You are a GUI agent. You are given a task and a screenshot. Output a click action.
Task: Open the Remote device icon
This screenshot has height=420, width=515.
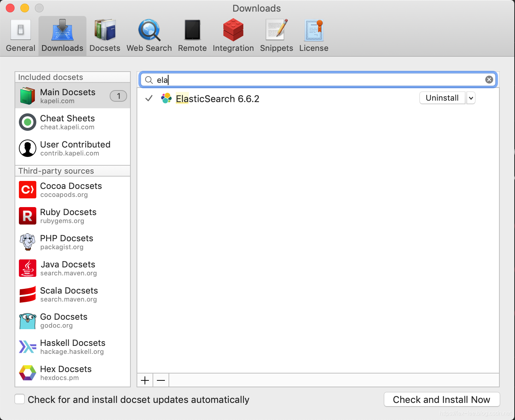pos(192,30)
